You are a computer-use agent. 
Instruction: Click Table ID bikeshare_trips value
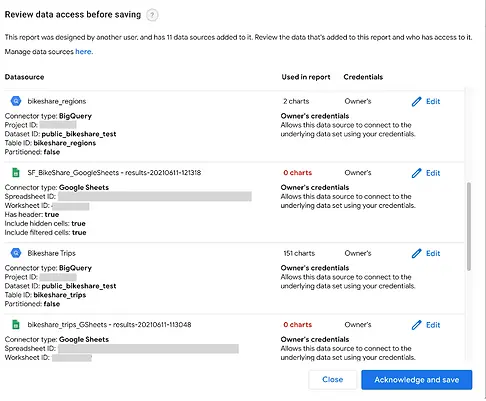pos(60,295)
